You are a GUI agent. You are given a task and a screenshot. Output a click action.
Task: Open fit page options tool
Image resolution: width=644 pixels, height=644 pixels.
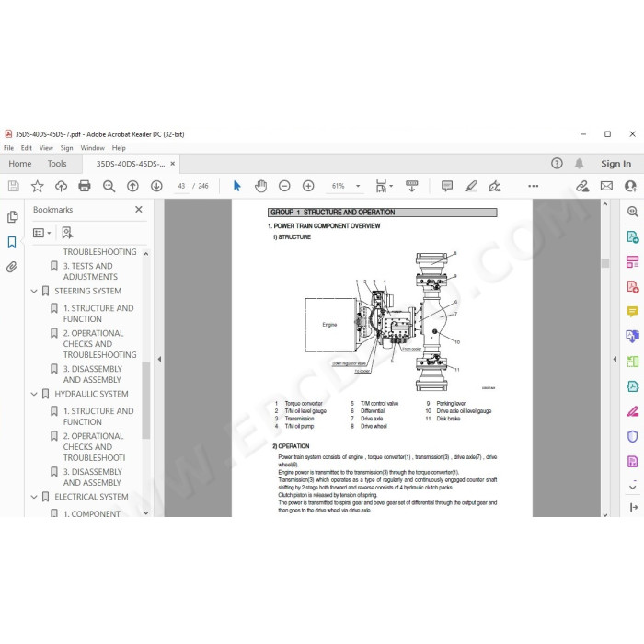coord(384,186)
